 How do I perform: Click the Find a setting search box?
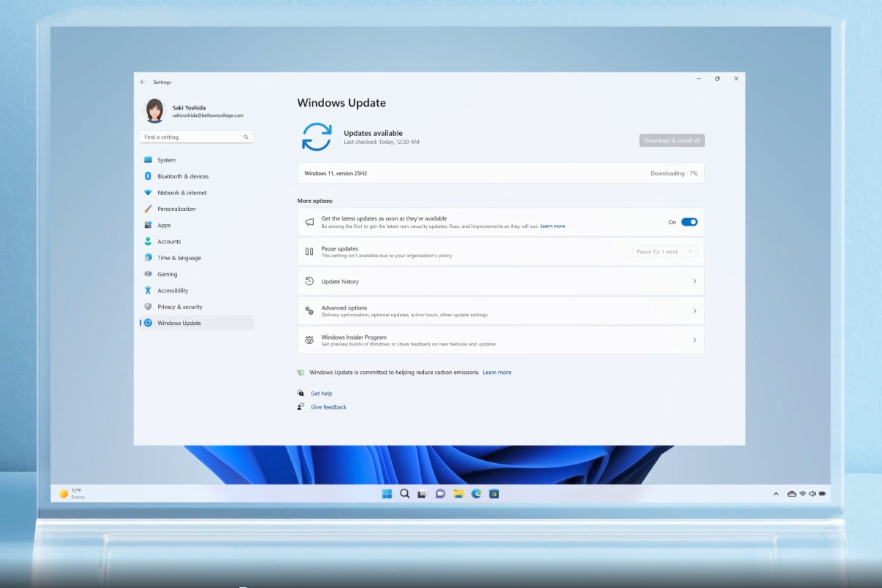pos(193,137)
